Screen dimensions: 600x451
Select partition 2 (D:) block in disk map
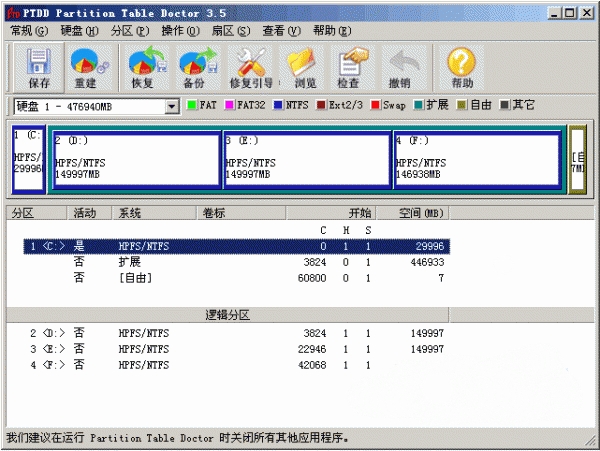137,160
